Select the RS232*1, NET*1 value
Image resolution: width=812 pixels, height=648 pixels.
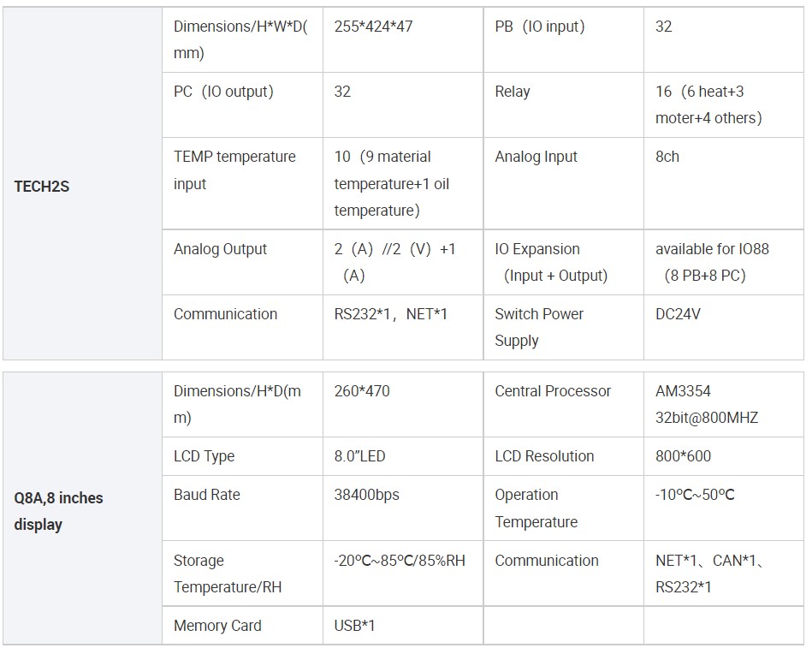pos(391,314)
